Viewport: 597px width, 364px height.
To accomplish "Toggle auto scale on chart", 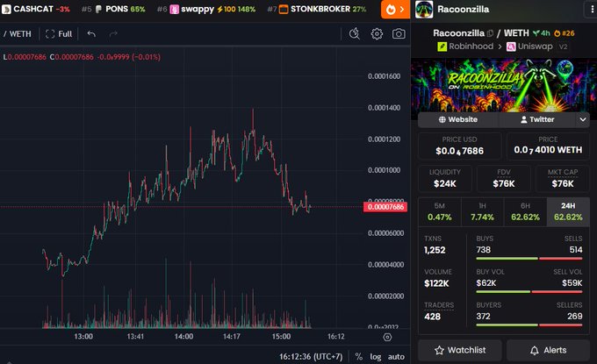I will pos(396,357).
